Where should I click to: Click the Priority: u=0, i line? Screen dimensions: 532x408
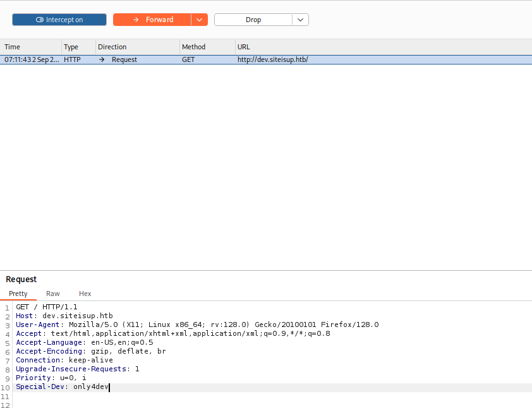click(x=51, y=378)
